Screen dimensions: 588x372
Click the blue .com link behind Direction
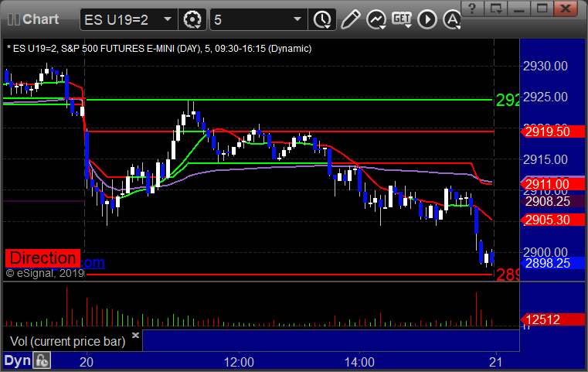93,262
